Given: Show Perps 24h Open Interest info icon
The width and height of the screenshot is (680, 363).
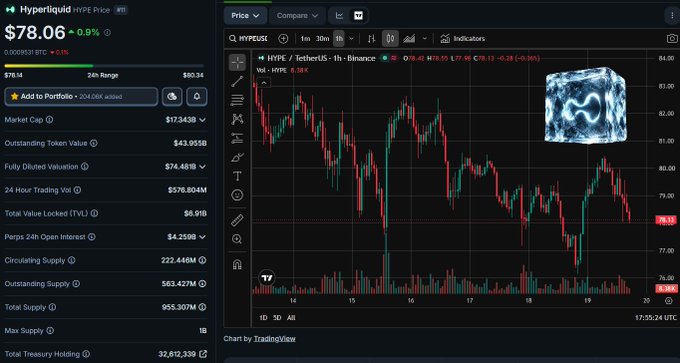Looking at the screenshot, I should click(92, 237).
